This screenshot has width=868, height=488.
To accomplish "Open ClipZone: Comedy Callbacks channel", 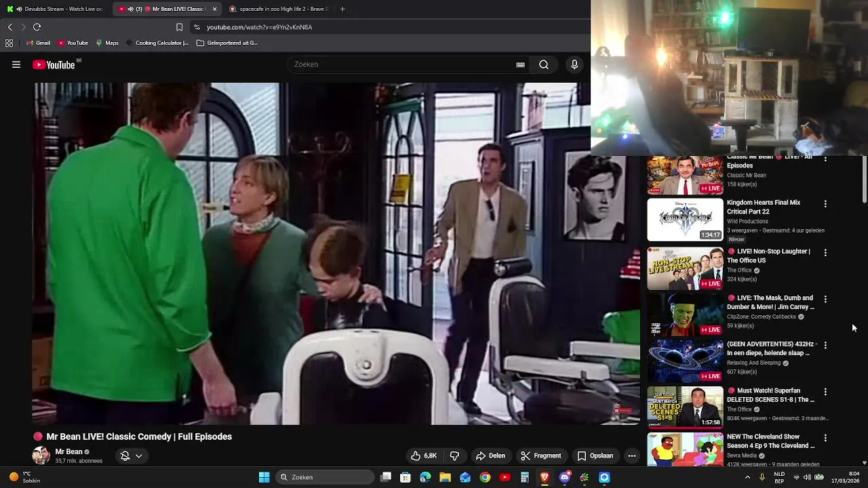I will tap(762, 317).
